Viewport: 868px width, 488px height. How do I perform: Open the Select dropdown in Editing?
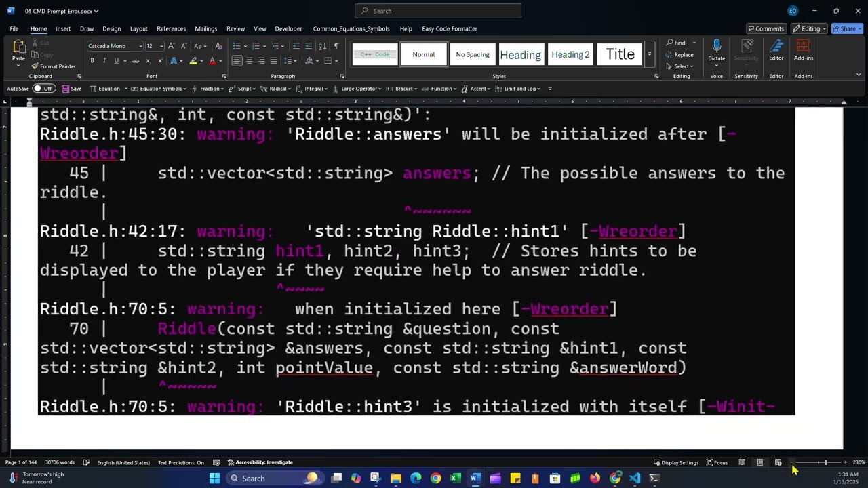[x=679, y=66]
